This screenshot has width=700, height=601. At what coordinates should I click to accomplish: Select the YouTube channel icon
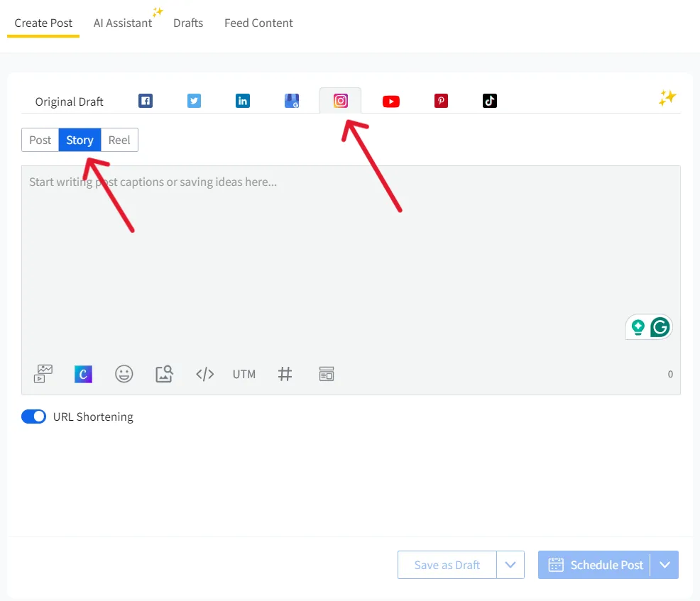point(390,101)
